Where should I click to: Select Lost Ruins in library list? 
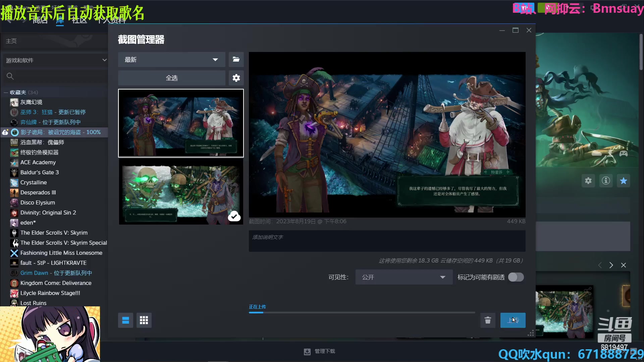pos(33,303)
